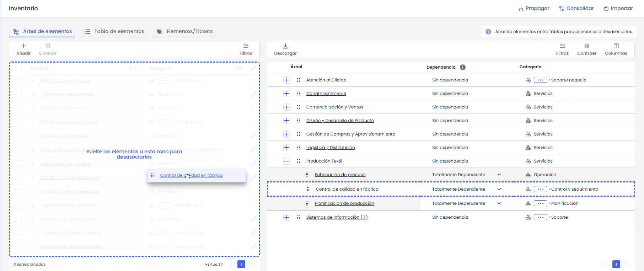This screenshot has width=644, height=271.
Task: Expand the Atención al Cliente node
Action: point(287,80)
